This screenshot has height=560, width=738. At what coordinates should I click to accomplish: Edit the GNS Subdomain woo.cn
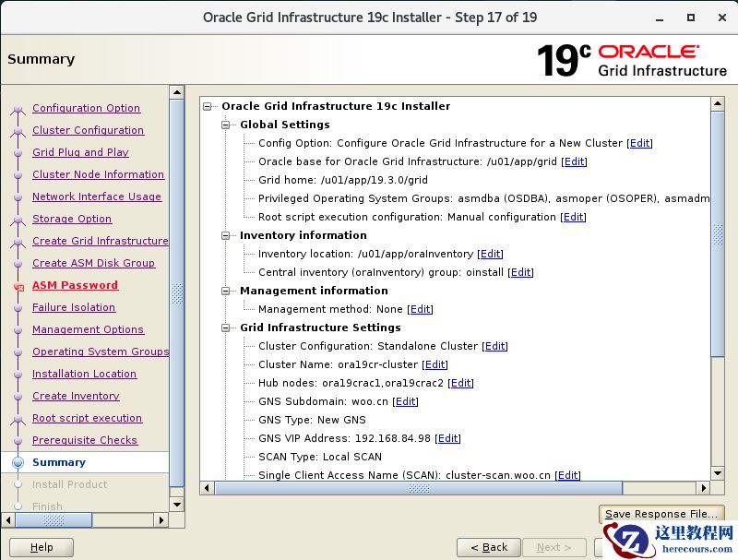405,401
